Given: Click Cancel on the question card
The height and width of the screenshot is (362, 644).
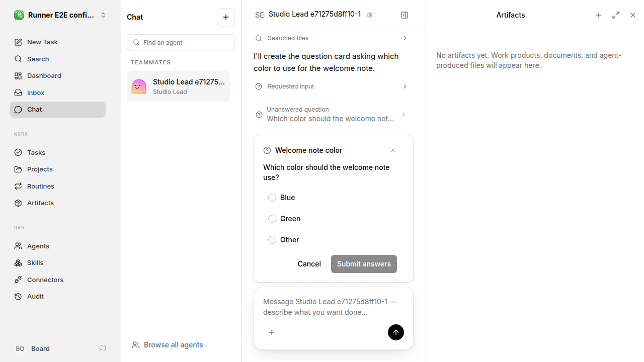Looking at the screenshot, I should [x=309, y=264].
